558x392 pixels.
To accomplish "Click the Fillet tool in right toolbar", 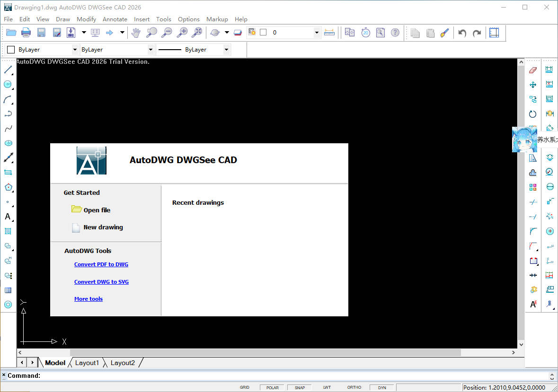I will tap(533, 231).
